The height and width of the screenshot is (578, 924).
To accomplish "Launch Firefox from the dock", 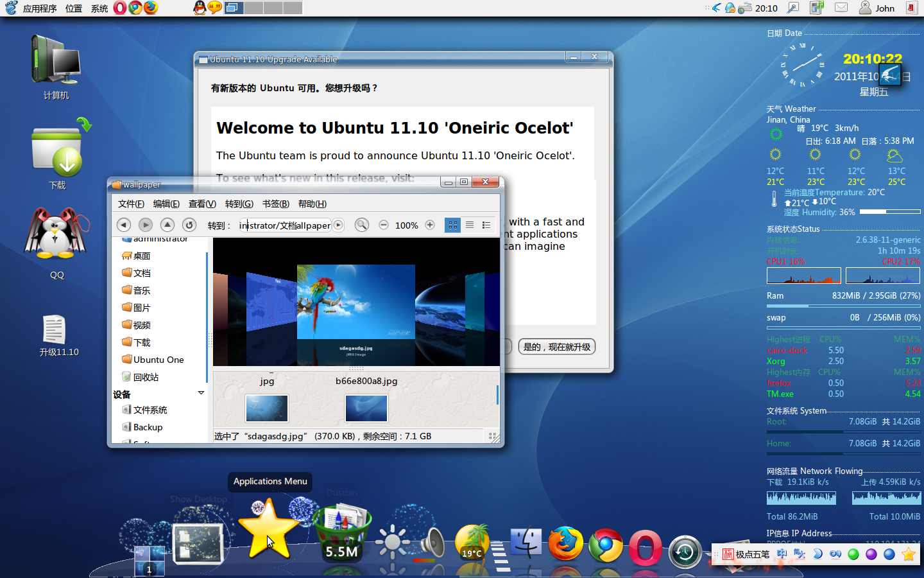I will pyautogui.click(x=565, y=543).
